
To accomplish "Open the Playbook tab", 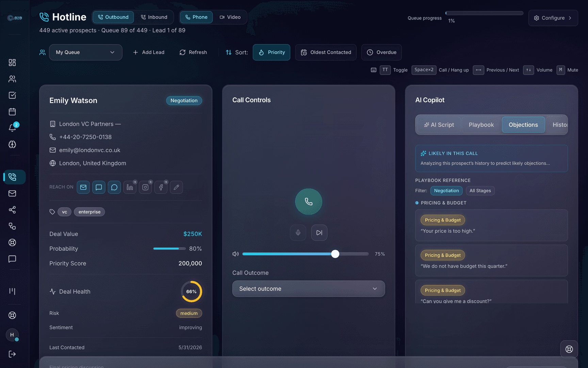I will (481, 125).
